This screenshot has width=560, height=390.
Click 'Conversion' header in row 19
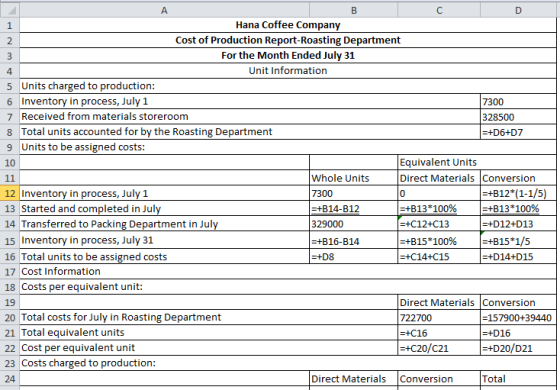coord(518,302)
